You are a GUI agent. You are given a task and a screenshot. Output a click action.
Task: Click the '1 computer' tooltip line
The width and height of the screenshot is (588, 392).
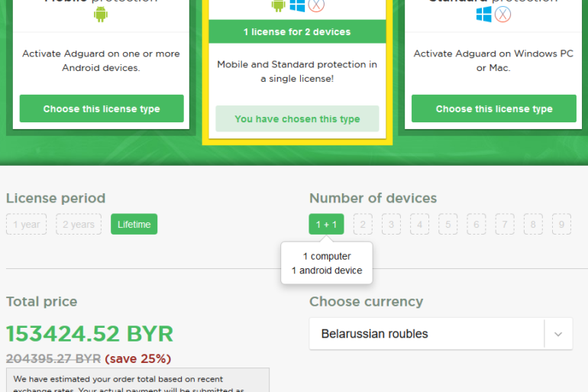(327, 256)
